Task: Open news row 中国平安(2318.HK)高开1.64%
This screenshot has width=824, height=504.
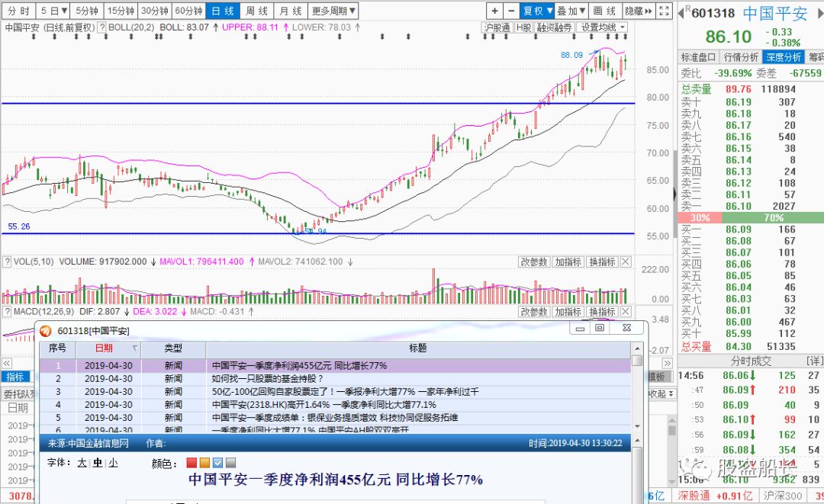Action: coord(335,405)
